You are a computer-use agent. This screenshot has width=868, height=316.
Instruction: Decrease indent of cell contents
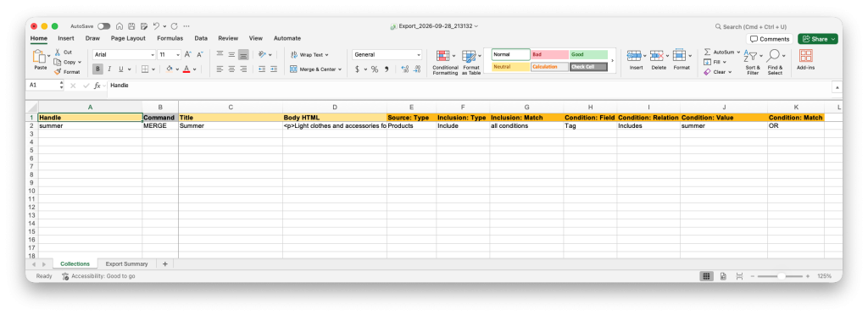tap(261, 69)
